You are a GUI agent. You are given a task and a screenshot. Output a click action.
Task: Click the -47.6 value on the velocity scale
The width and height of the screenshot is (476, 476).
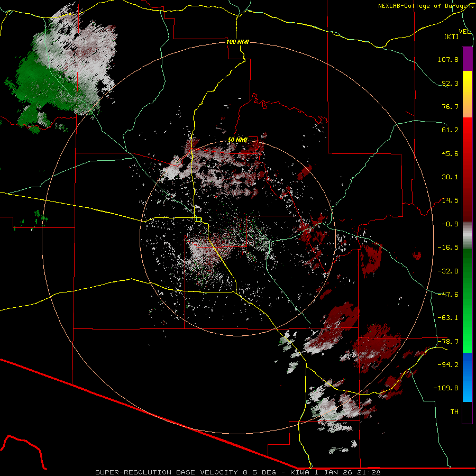point(448,295)
